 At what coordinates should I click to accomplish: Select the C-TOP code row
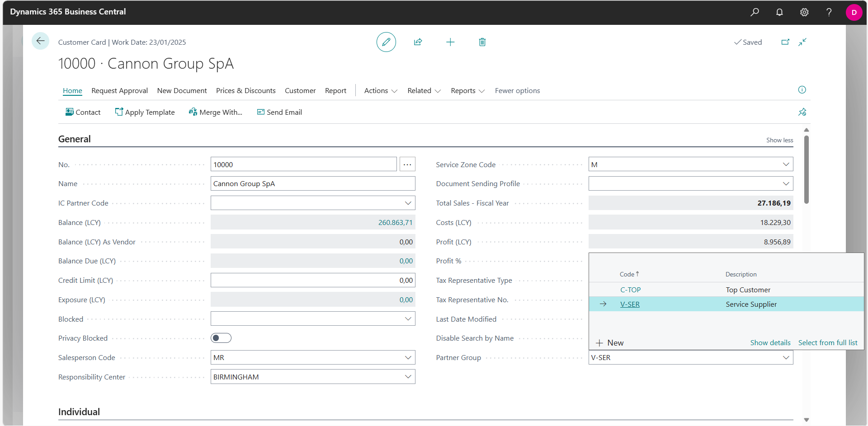pyautogui.click(x=726, y=290)
